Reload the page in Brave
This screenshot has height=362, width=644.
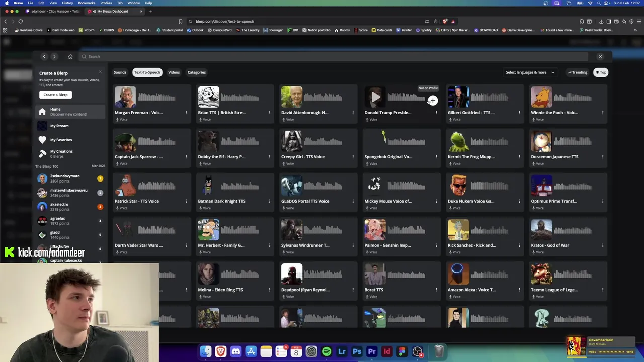pyautogui.click(x=21, y=21)
